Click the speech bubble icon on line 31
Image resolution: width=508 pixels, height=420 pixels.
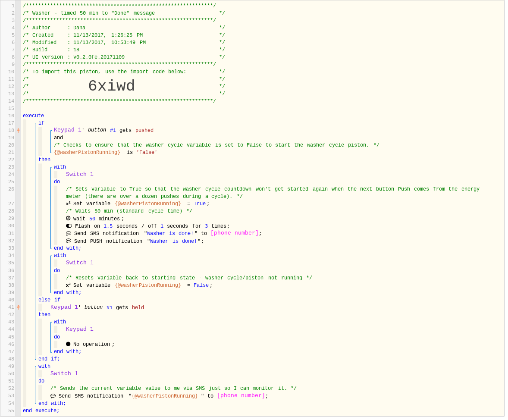69,234
